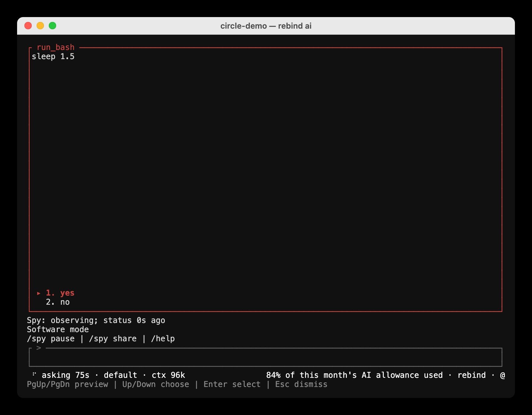Click the "asking 75s" status entry
The width and height of the screenshot is (532, 415).
point(66,375)
